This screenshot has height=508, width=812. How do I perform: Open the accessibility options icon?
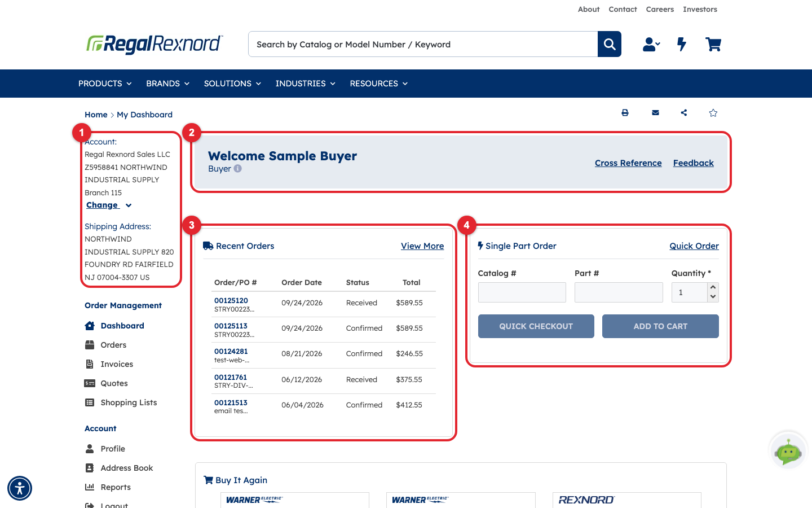click(x=20, y=488)
